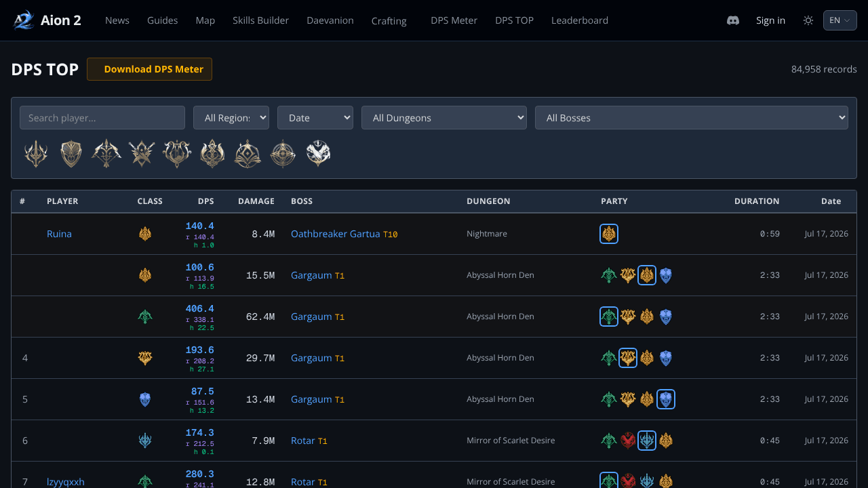This screenshot has height=488, width=868.
Task: Filter by the lyre class icon
Action: point(177,154)
